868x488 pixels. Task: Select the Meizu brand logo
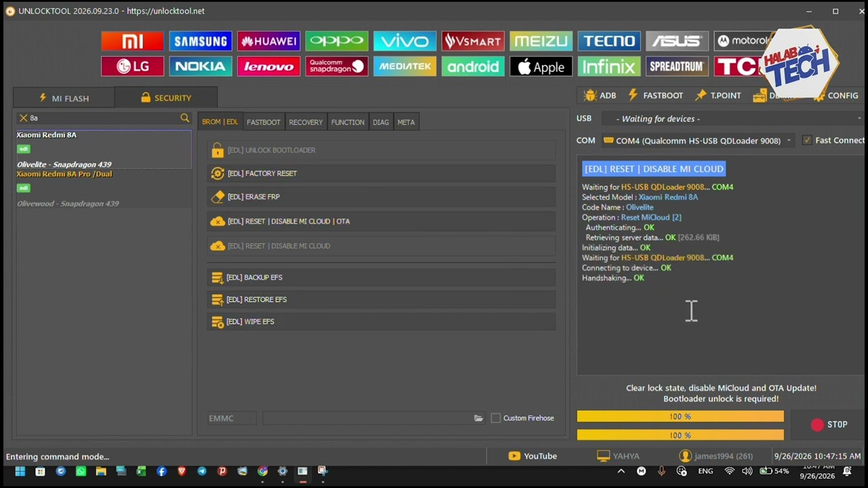(541, 41)
